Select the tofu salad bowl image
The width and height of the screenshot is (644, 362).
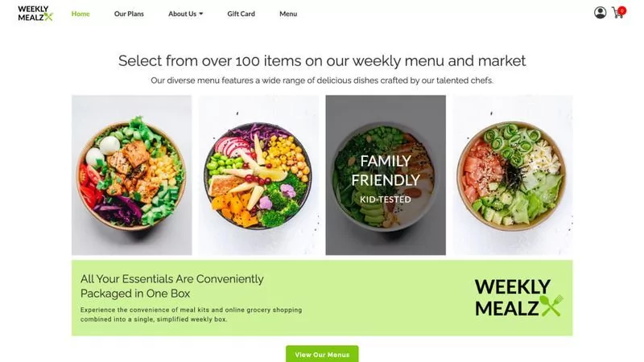click(x=132, y=175)
